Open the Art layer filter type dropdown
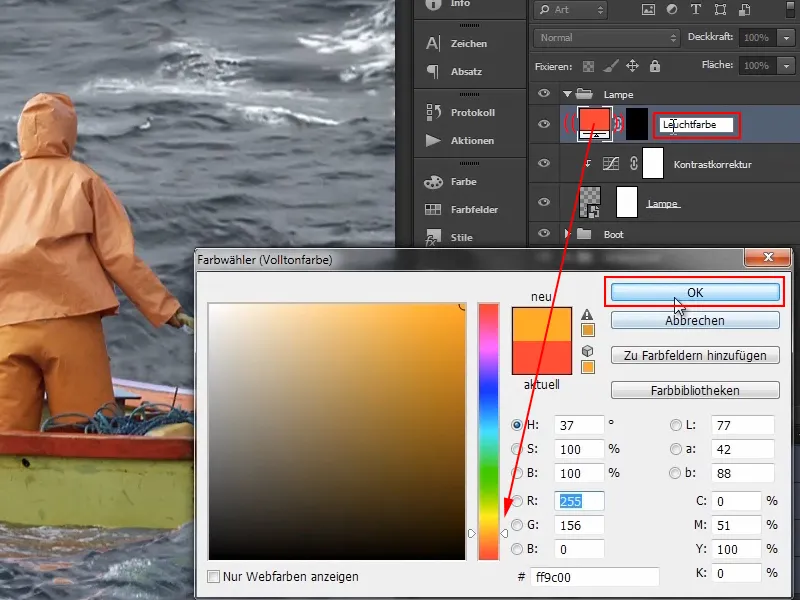Image resolution: width=800 pixels, height=600 pixels. coord(570,10)
